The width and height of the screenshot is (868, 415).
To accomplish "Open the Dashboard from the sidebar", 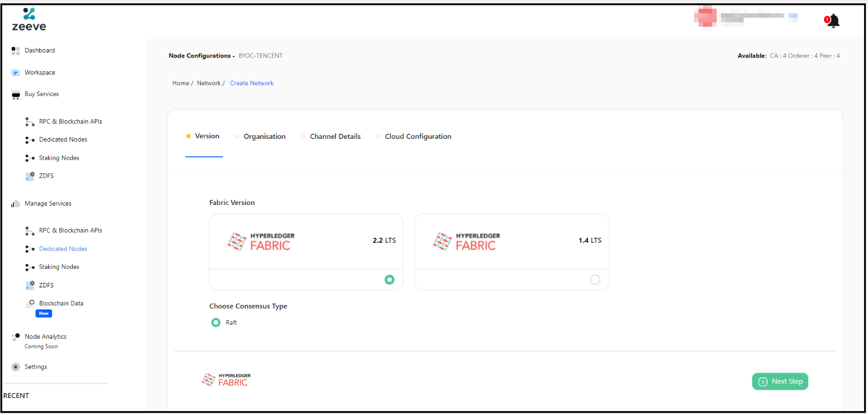I will pyautogui.click(x=39, y=50).
